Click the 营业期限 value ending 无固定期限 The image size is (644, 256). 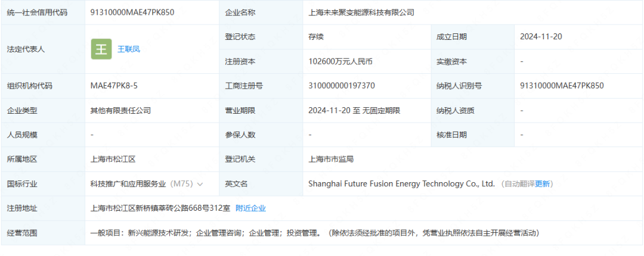pos(354,110)
